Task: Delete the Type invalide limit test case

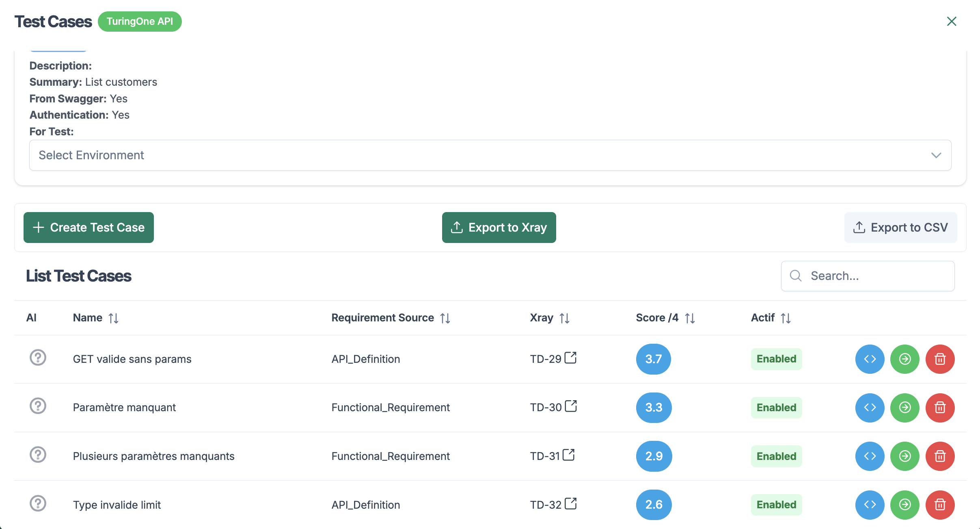Action: point(940,505)
